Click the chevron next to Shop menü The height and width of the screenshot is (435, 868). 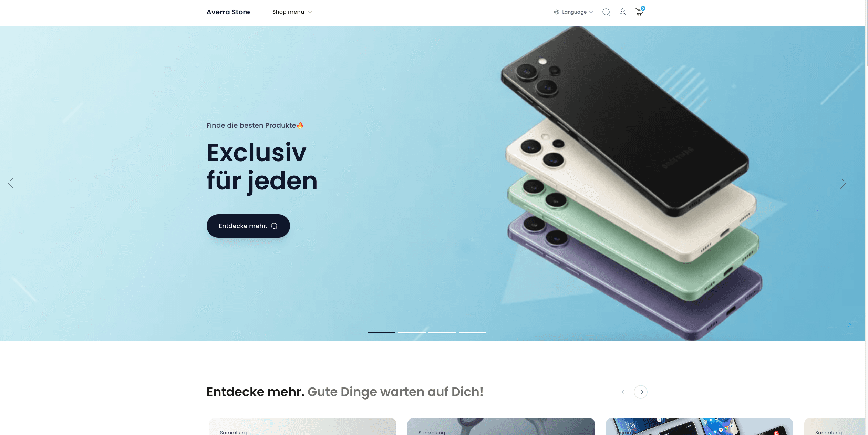click(x=310, y=12)
